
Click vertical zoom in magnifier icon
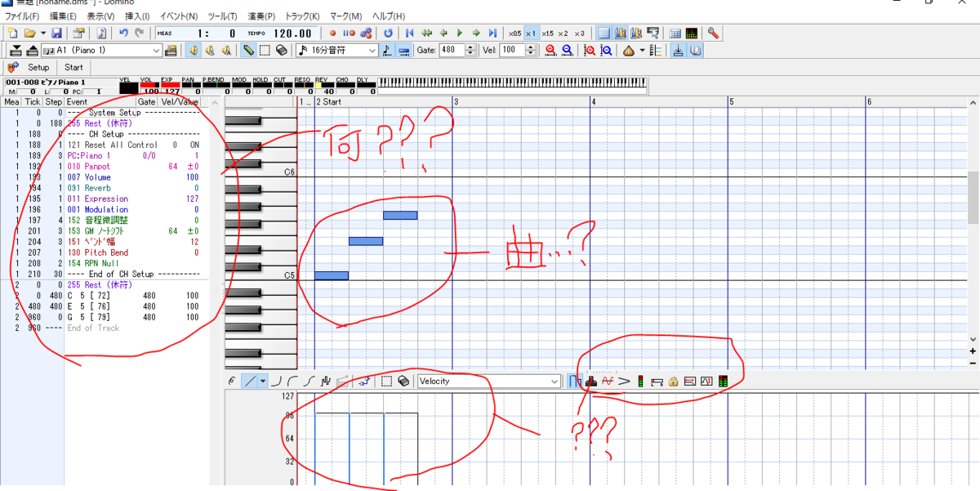coord(590,51)
